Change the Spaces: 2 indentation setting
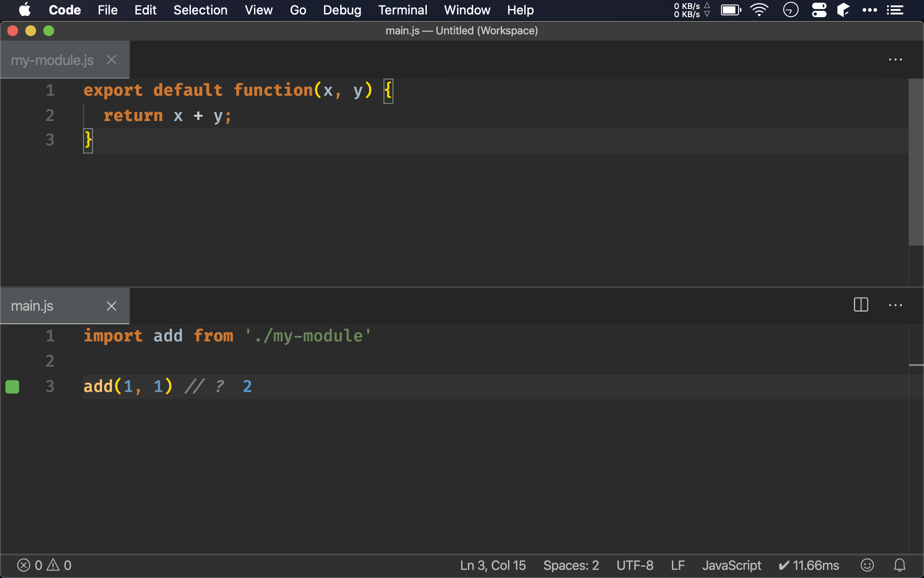The width and height of the screenshot is (924, 578). tap(571, 565)
